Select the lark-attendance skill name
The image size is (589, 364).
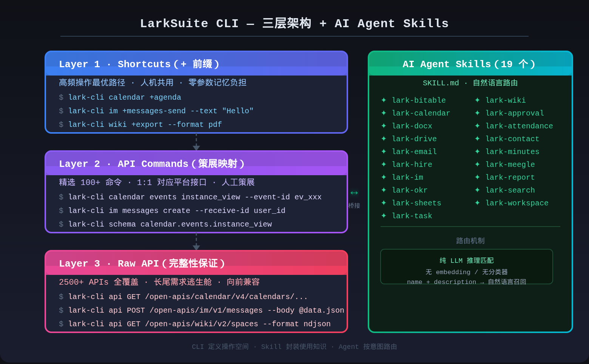click(519, 126)
